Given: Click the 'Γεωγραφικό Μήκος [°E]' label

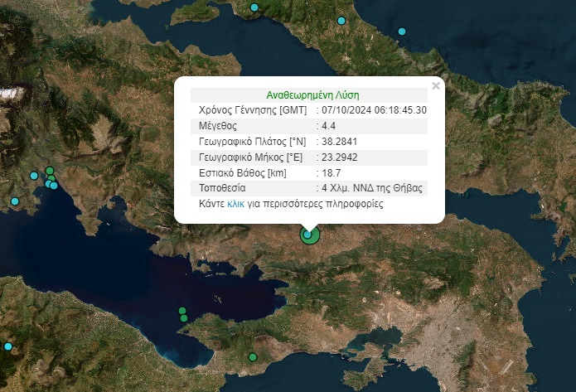Looking at the screenshot, I should (250, 157).
